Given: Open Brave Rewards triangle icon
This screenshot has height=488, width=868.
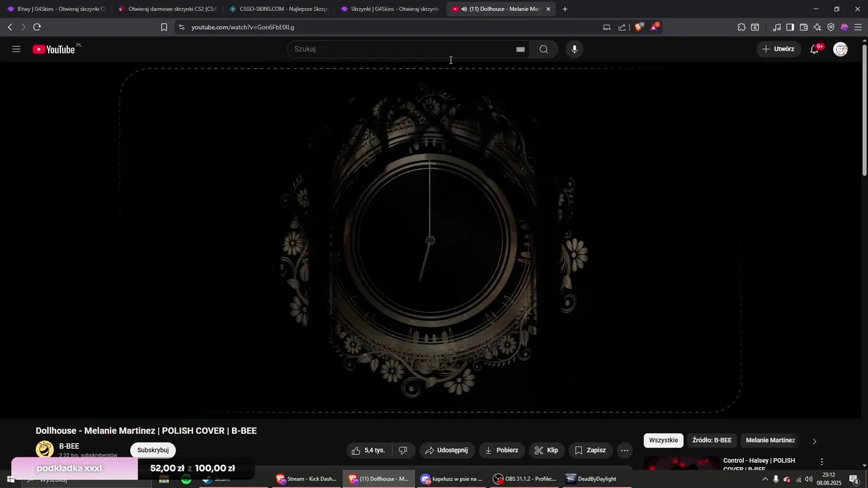Looking at the screenshot, I should click(x=654, y=27).
